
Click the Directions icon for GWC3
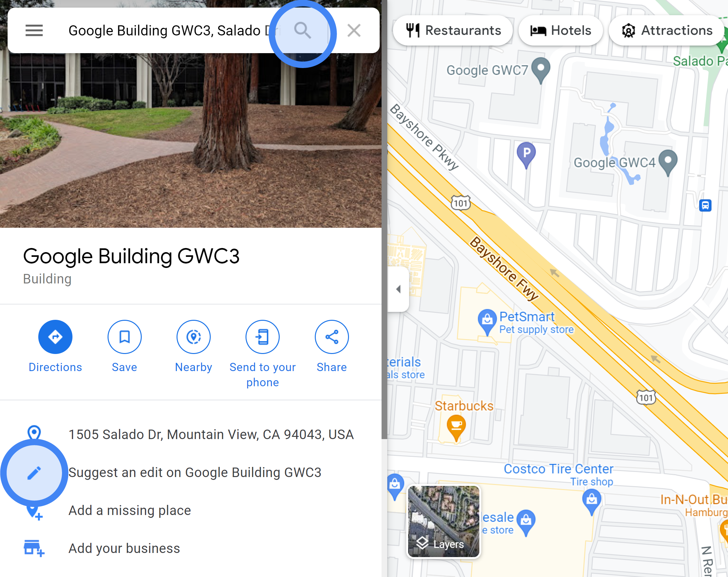[x=55, y=337]
